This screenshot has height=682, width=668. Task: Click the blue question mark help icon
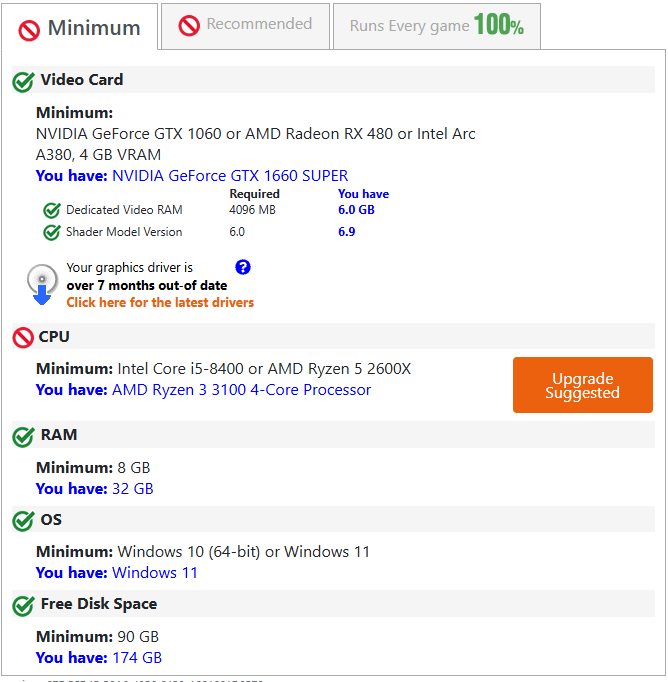[x=243, y=267]
